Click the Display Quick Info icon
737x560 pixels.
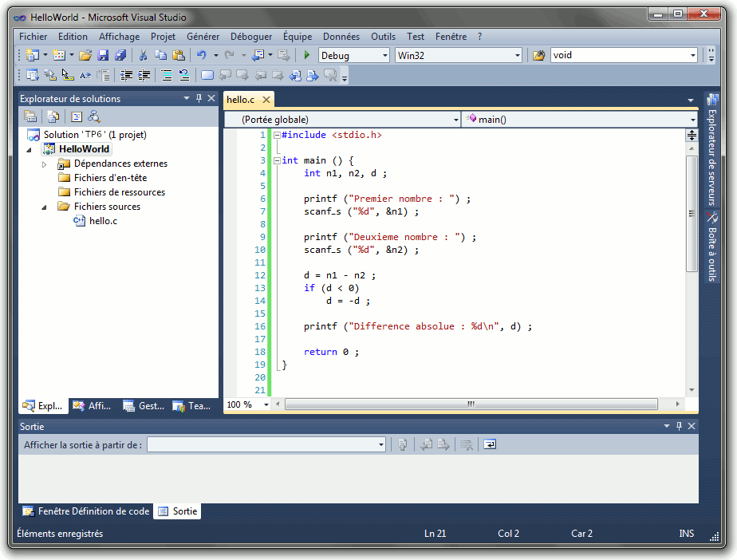tap(68, 75)
